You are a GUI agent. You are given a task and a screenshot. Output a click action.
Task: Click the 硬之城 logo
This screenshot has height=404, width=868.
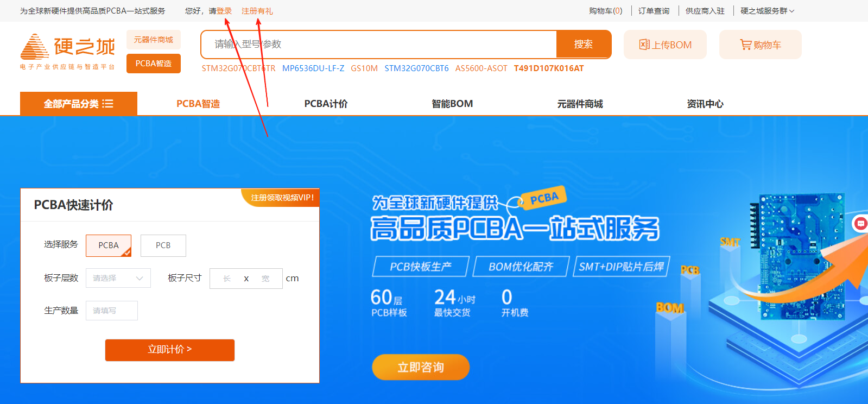pos(68,52)
